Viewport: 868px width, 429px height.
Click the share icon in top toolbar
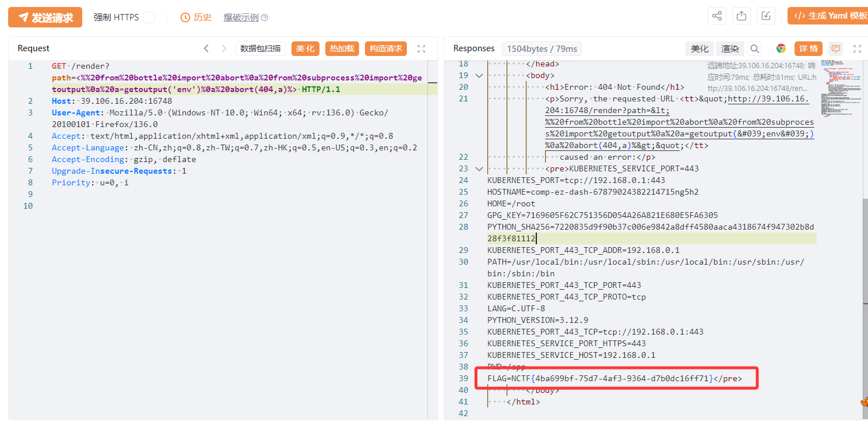pos(716,16)
